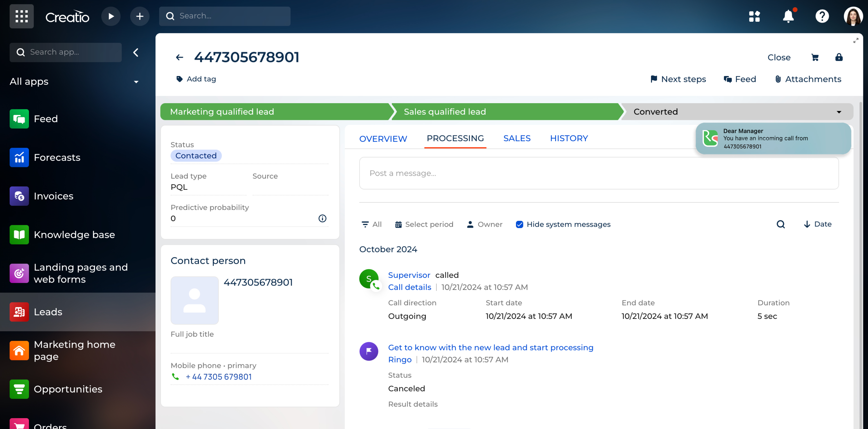Click the Add tag button
This screenshot has height=429, width=868.
(196, 79)
